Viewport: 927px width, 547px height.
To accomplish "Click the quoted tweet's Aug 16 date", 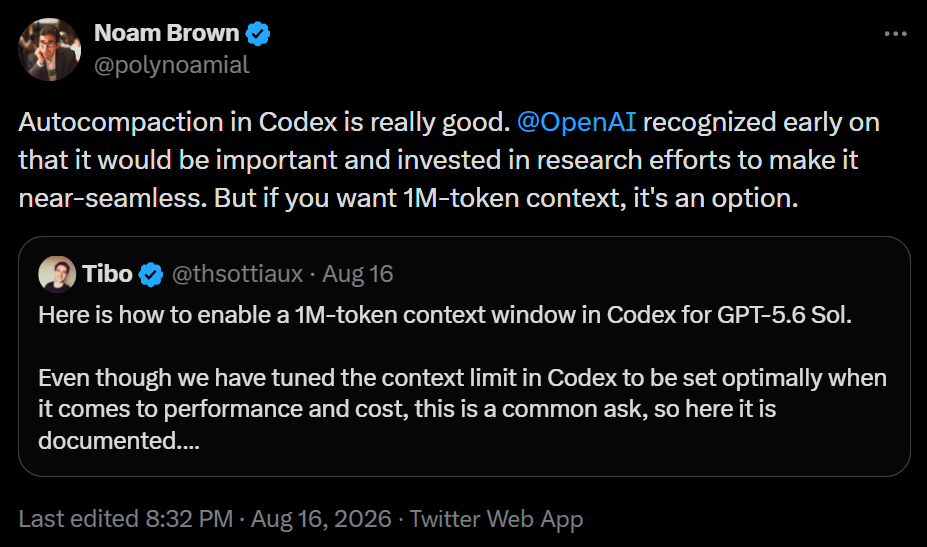I will [x=357, y=274].
